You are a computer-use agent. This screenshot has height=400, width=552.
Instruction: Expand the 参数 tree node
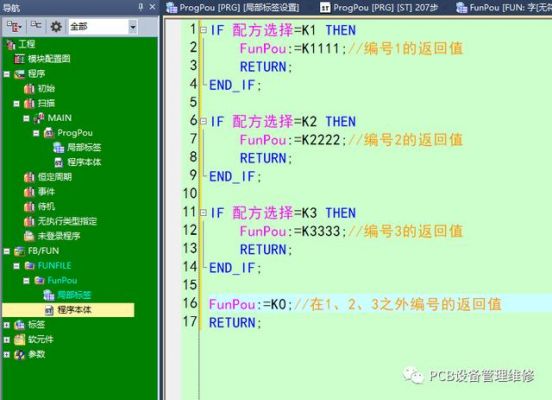click(7, 355)
